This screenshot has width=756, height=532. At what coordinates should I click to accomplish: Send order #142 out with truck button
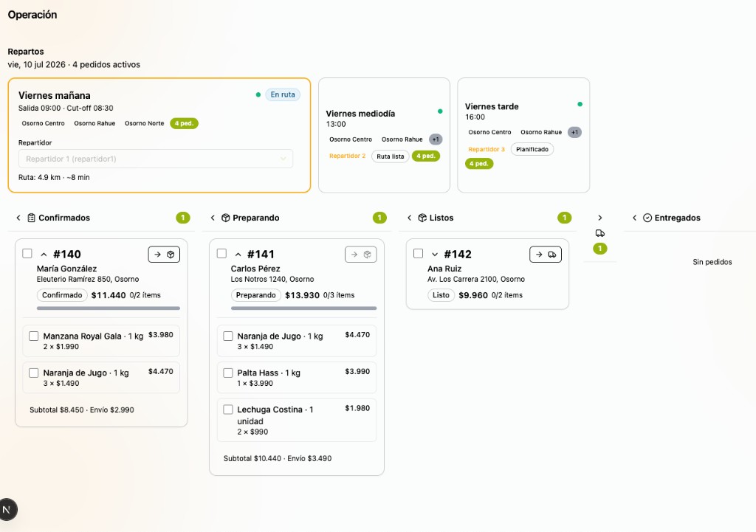[546, 255]
